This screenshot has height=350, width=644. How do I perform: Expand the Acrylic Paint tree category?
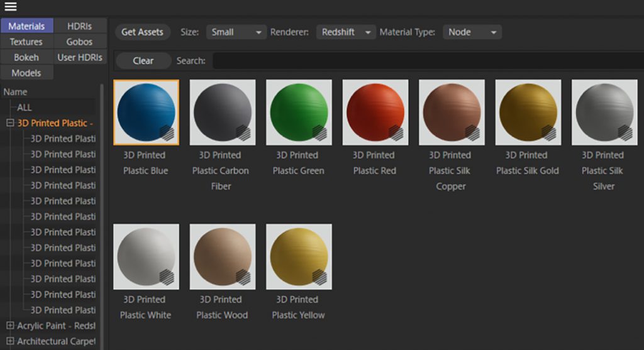click(x=10, y=325)
